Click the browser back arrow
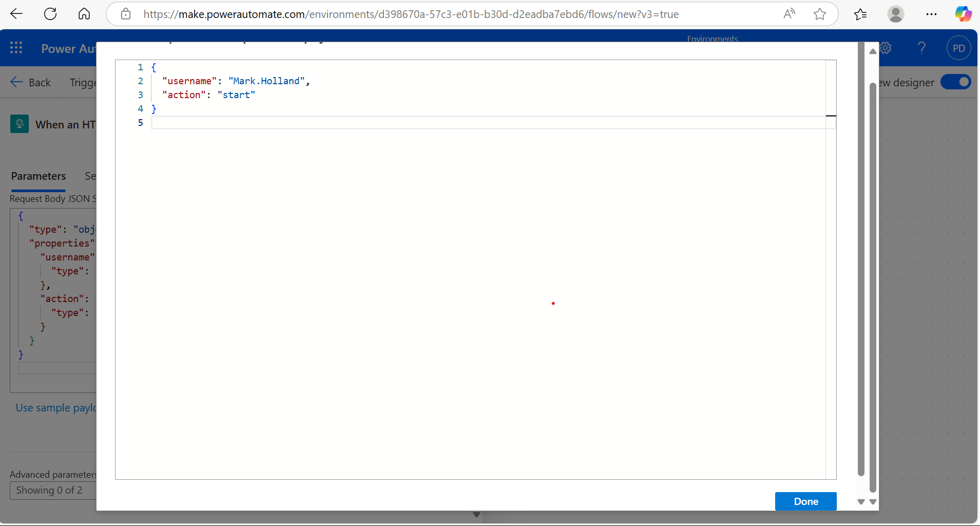 click(x=16, y=14)
